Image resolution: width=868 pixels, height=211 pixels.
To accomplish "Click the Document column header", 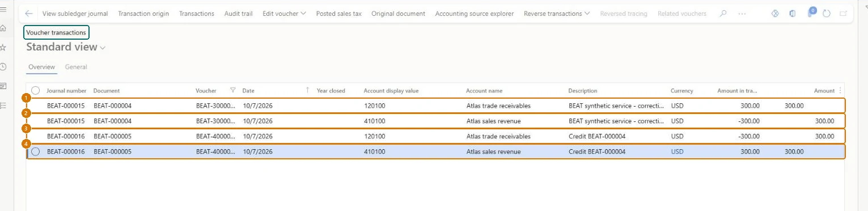I will click(x=107, y=91).
